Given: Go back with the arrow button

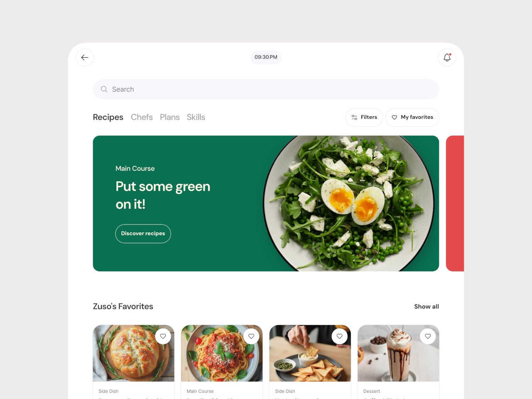Looking at the screenshot, I should tap(85, 57).
